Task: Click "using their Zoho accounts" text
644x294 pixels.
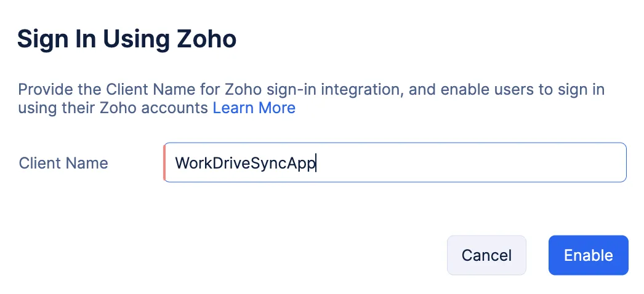Action: click(x=113, y=108)
